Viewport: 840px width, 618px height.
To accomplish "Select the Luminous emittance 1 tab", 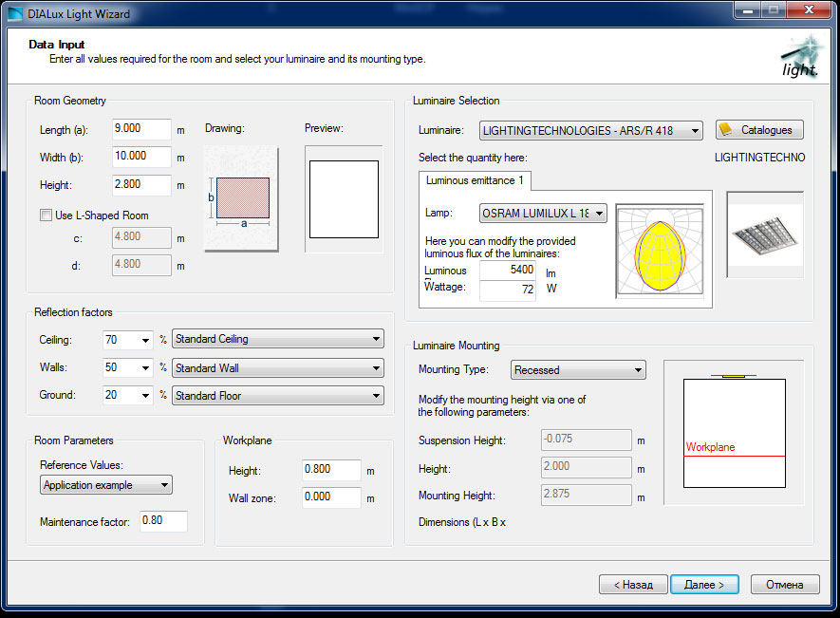I will pyautogui.click(x=475, y=180).
